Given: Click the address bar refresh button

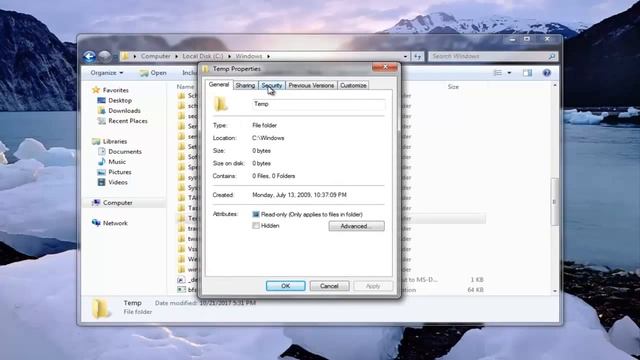Looking at the screenshot, I should coord(418,56).
